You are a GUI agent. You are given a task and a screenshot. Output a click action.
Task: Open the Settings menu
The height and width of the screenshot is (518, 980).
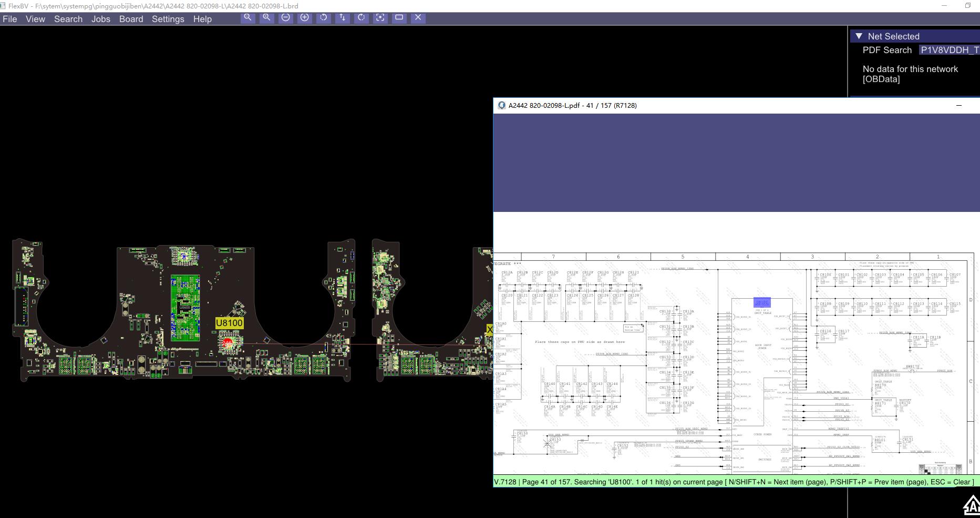(x=168, y=19)
